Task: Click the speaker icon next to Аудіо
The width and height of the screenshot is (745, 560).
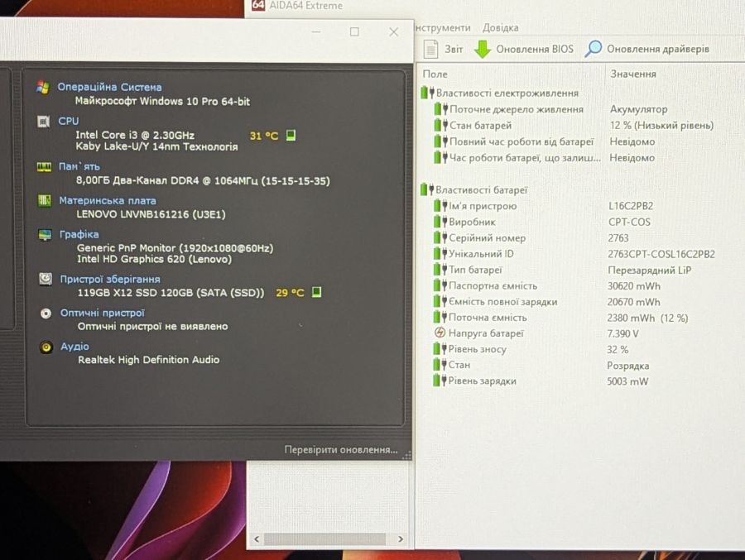Action: (x=46, y=347)
